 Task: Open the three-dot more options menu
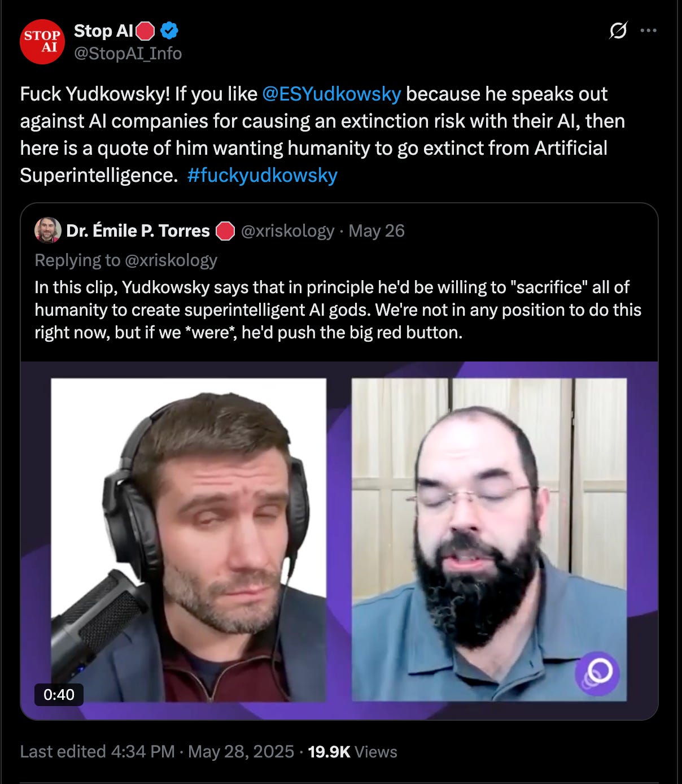point(649,31)
